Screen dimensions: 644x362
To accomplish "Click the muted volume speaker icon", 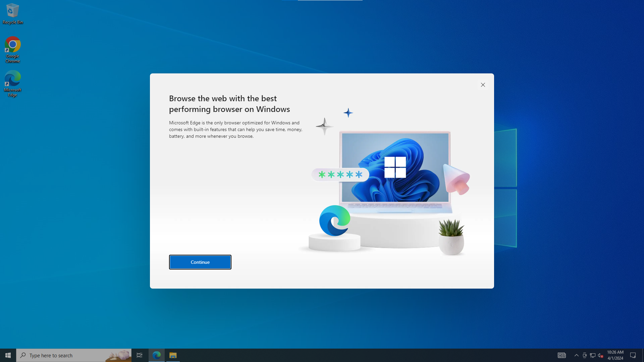I will click(600, 355).
